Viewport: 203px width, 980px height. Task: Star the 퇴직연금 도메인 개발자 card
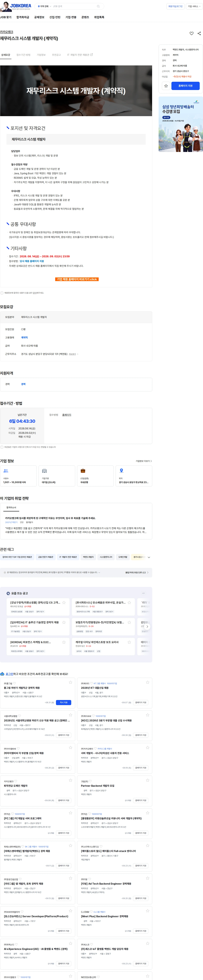[x=70, y=780]
